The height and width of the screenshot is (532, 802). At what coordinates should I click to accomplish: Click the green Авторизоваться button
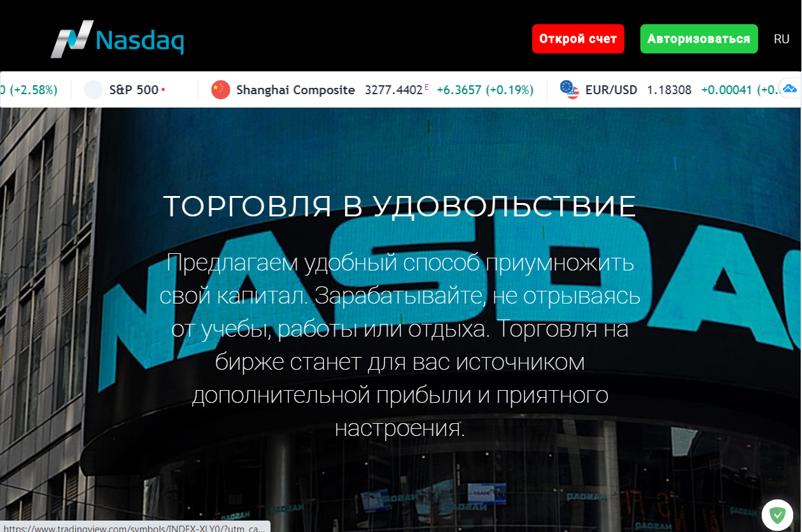point(699,39)
